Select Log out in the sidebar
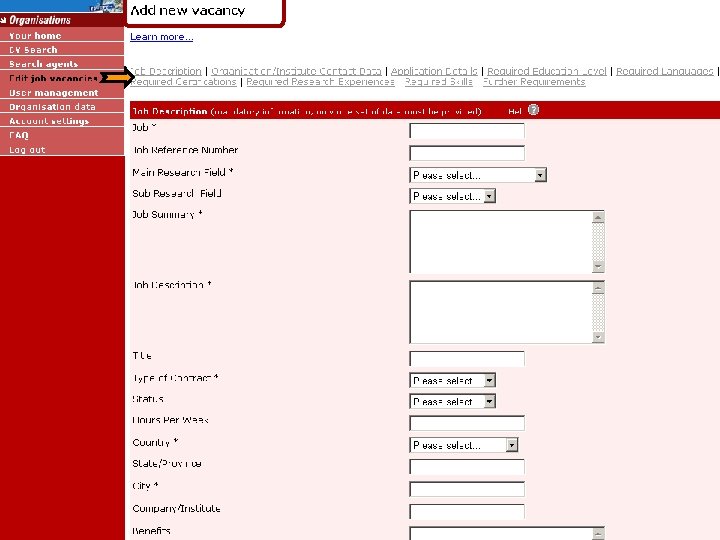 point(27,150)
